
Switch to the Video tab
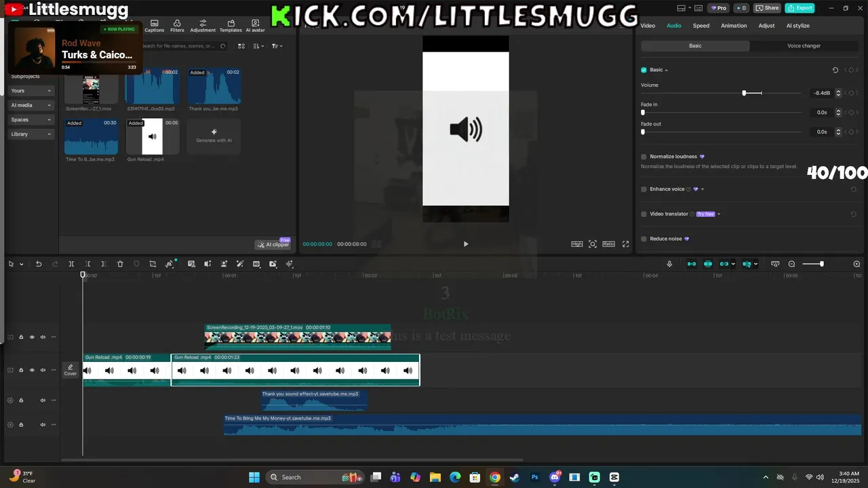[x=648, y=26]
